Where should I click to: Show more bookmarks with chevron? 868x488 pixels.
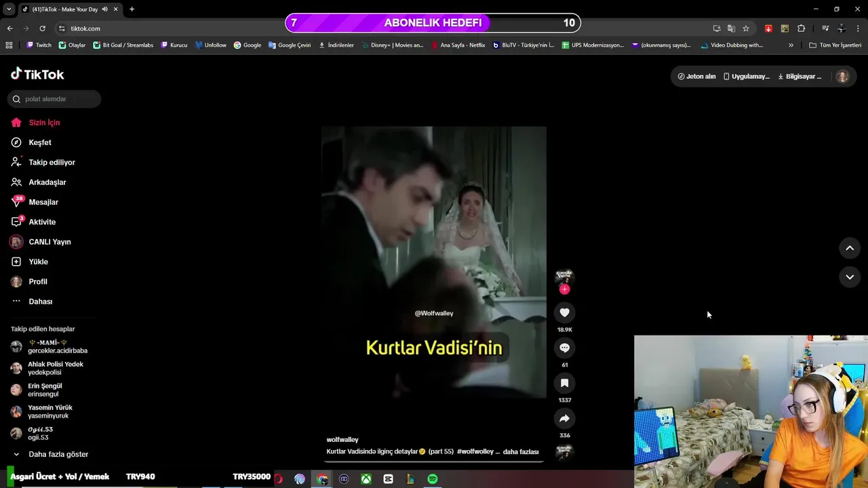(x=791, y=45)
